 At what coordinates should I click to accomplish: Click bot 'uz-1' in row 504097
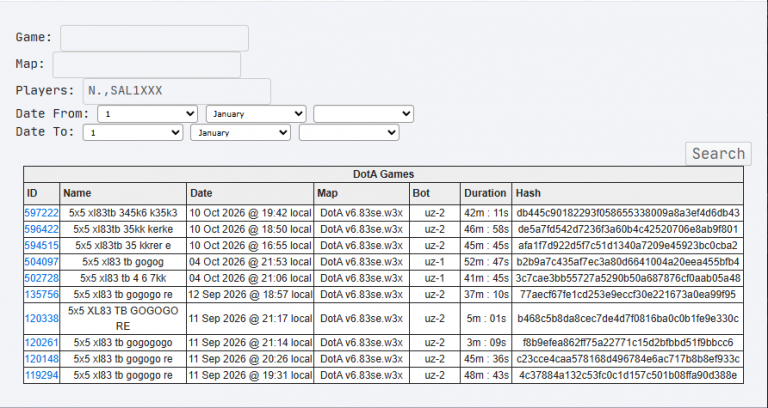click(434, 262)
